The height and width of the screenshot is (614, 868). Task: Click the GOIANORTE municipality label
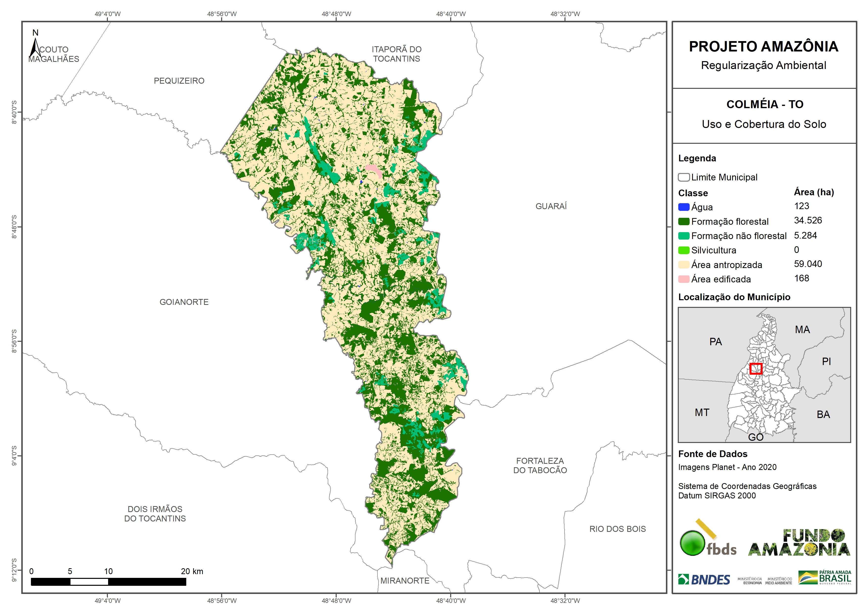point(184,302)
